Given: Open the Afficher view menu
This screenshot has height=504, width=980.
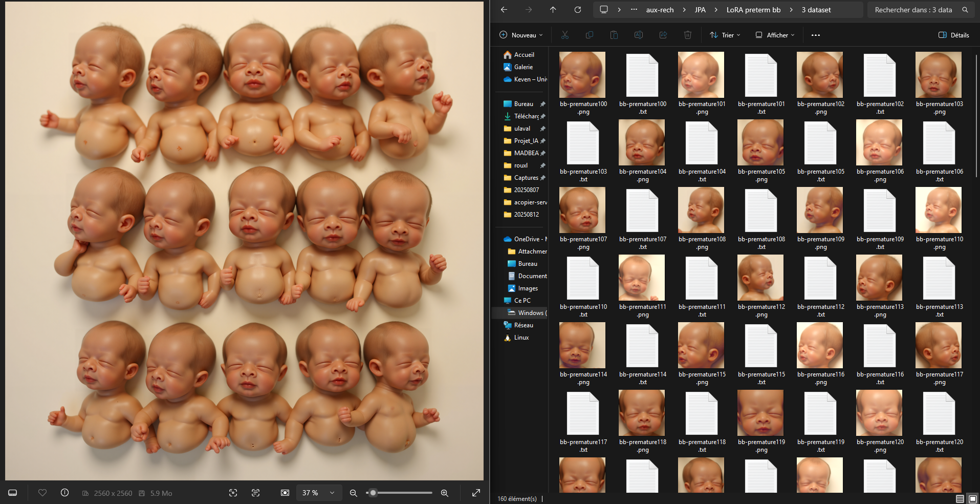Looking at the screenshot, I should pyautogui.click(x=775, y=35).
